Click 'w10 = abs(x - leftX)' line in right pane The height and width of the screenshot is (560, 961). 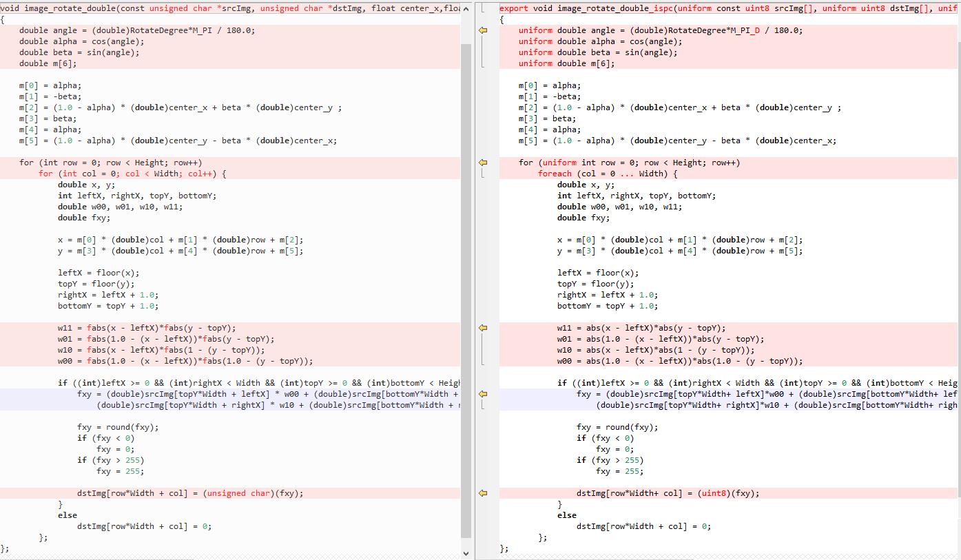tap(657, 350)
